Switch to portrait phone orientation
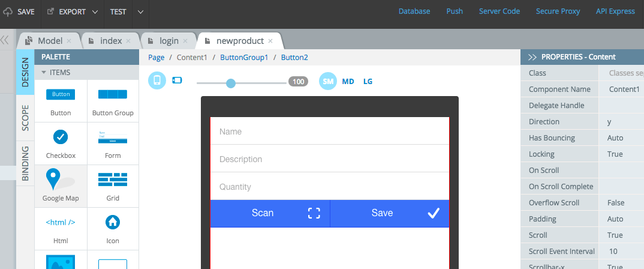The width and height of the screenshot is (644, 269). tap(157, 80)
